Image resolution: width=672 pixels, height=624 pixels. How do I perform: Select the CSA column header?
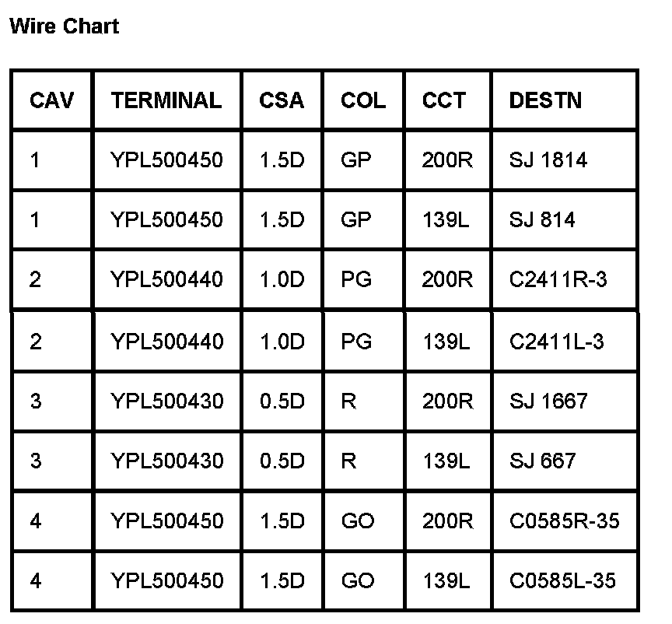pyautogui.click(x=282, y=100)
